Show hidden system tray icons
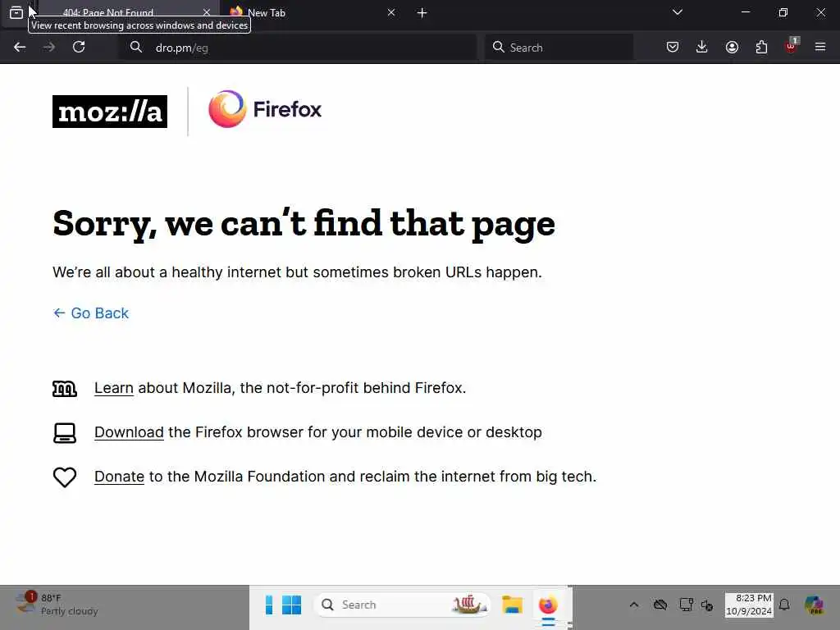 click(634, 605)
